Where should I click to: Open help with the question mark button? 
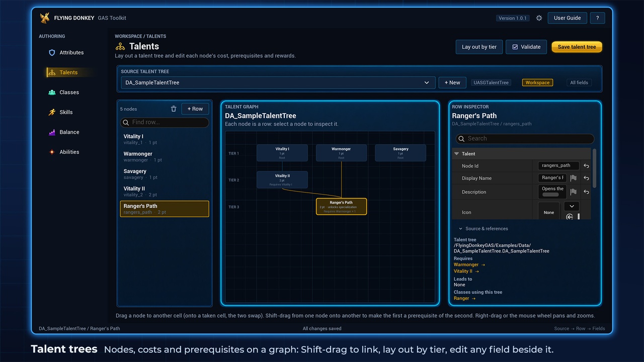(x=597, y=18)
